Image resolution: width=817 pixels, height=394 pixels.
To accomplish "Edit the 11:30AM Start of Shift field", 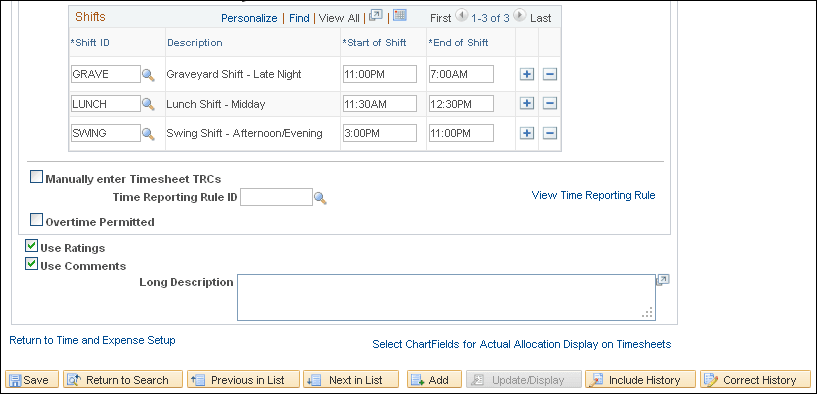I will click(380, 104).
